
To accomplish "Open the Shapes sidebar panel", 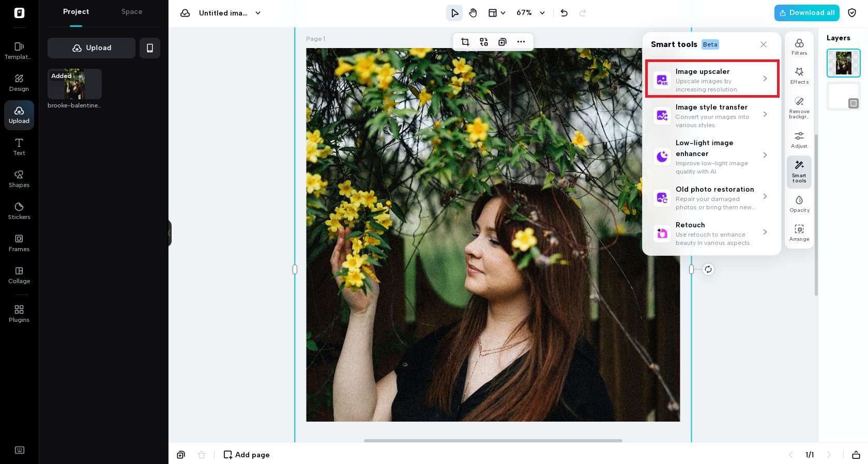I will (19, 179).
